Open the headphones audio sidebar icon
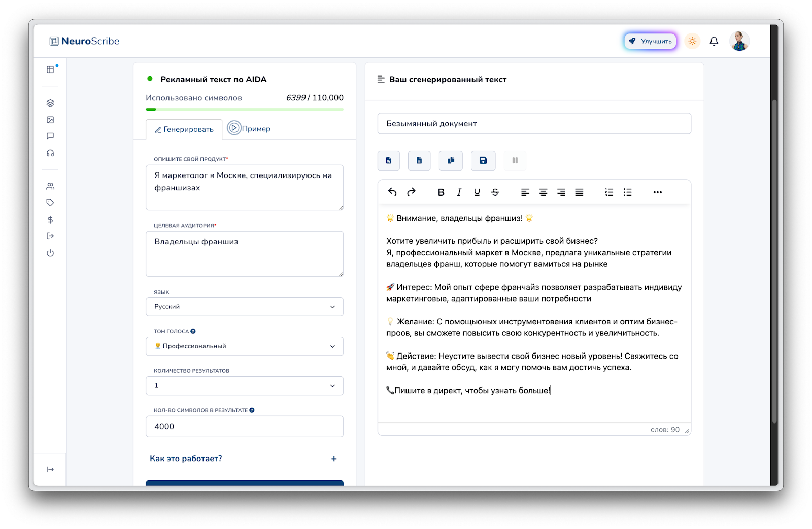Viewport: 812px width, 529px height. 50,153
